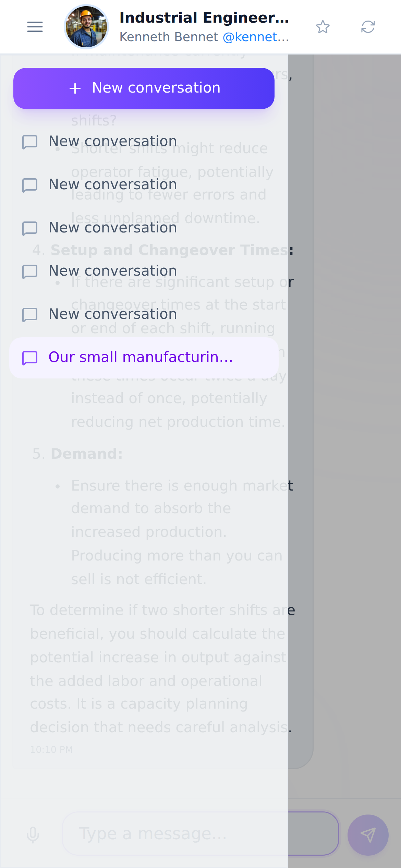The width and height of the screenshot is (401, 868).
Task: Tap the microphone icon
Action: [x=33, y=835]
